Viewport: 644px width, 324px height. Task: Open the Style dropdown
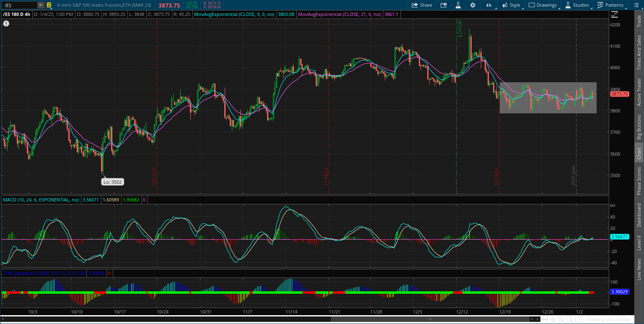click(x=511, y=5)
